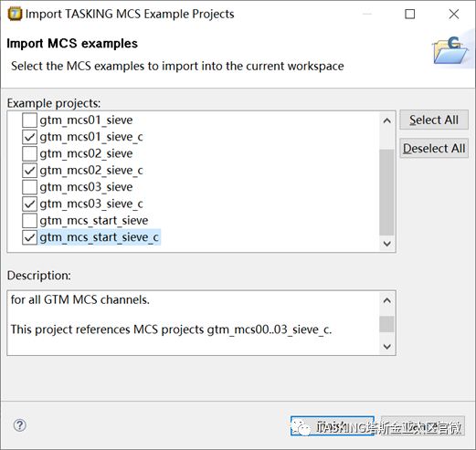Select the gtm_mcs01_sieve project name
Screen dimensions: 476x450
pos(86,120)
